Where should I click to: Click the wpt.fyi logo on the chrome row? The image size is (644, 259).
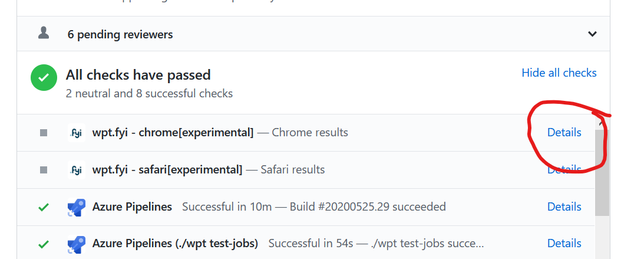click(x=77, y=133)
